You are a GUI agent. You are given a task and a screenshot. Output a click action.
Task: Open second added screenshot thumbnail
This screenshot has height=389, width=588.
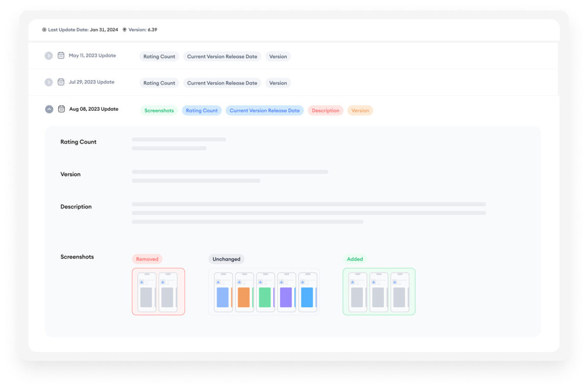tap(379, 292)
